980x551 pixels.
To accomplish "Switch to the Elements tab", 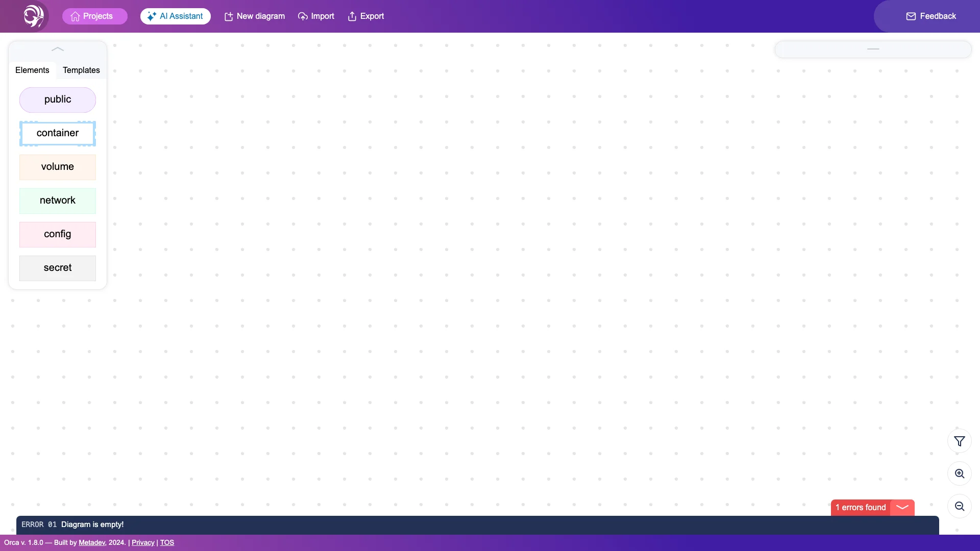I will pyautogui.click(x=32, y=70).
